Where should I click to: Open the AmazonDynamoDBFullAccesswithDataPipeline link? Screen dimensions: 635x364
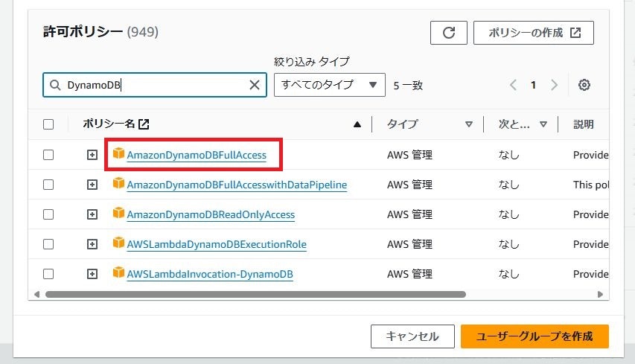(x=237, y=185)
